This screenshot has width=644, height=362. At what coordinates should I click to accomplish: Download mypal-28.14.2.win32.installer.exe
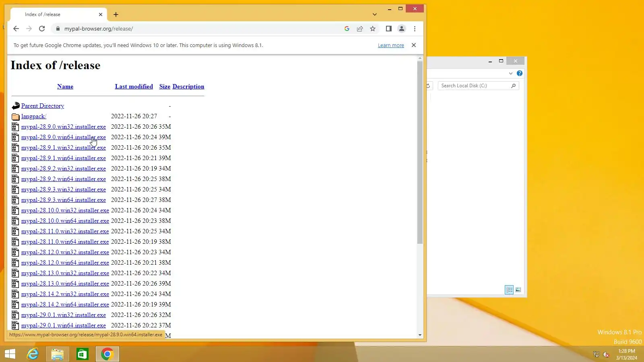[x=65, y=294]
